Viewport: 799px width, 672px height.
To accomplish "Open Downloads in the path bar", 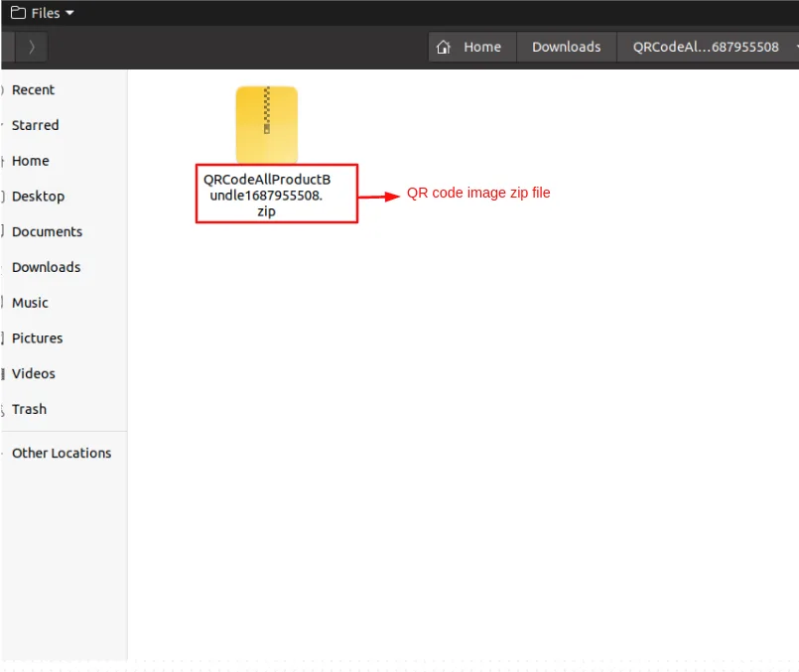I will 566,47.
